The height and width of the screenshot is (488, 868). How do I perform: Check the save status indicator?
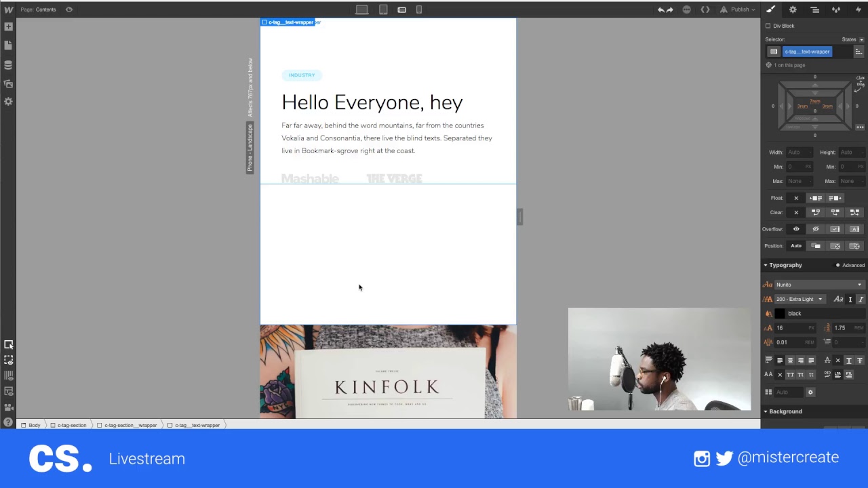686,9
